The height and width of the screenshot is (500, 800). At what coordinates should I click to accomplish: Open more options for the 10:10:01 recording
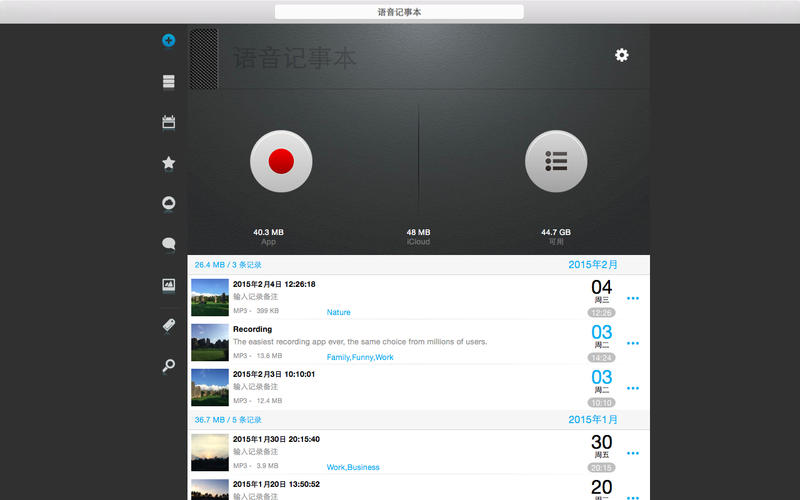[633, 388]
